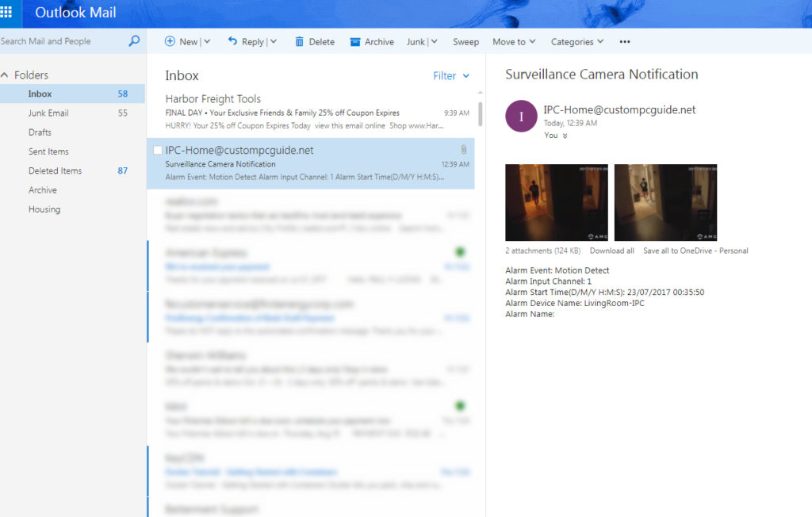Click the Archive box icon
Screen dimensions: 812x517
pos(354,42)
